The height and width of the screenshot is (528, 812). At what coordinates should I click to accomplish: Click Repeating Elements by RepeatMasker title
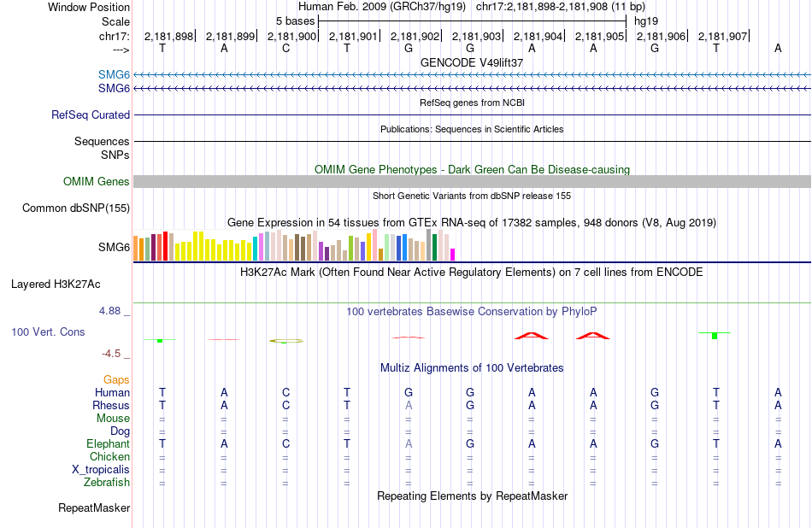click(x=473, y=496)
